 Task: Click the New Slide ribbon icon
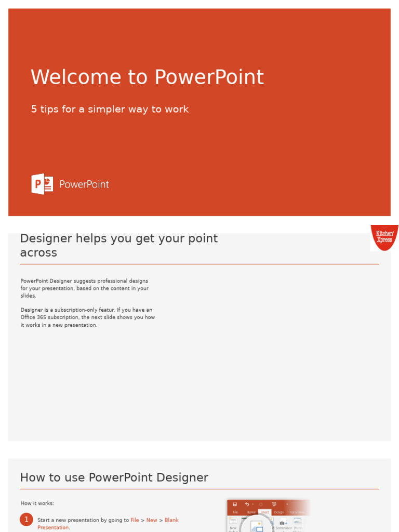tap(233, 522)
